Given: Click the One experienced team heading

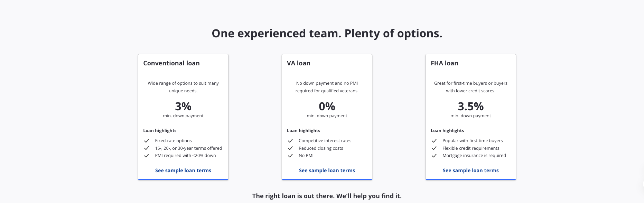Looking at the screenshot, I should tap(327, 34).
